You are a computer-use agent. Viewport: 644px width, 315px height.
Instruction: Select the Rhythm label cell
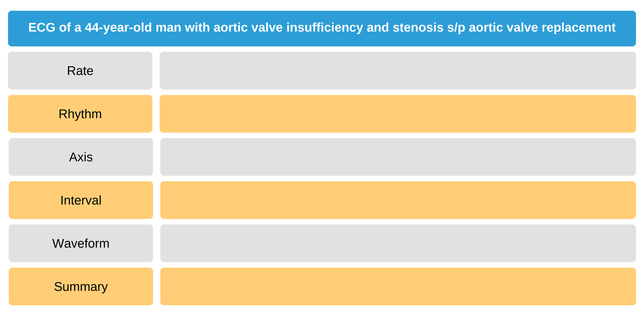pyautogui.click(x=80, y=114)
